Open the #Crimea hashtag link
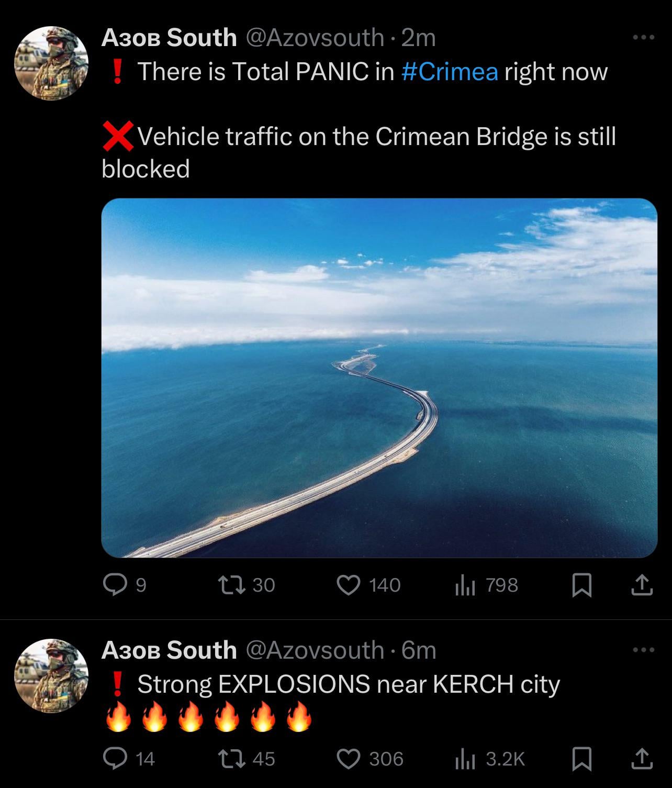The width and height of the screenshot is (672, 788). 450,71
